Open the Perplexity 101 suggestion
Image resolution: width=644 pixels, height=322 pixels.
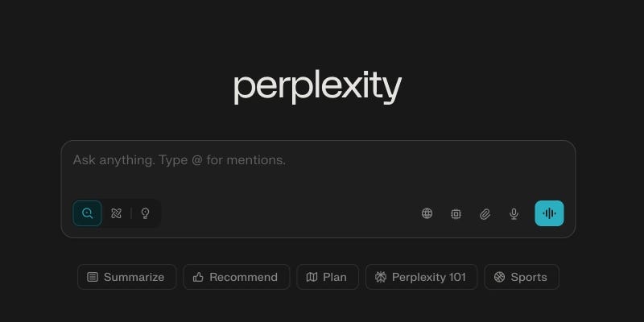[421, 277]
